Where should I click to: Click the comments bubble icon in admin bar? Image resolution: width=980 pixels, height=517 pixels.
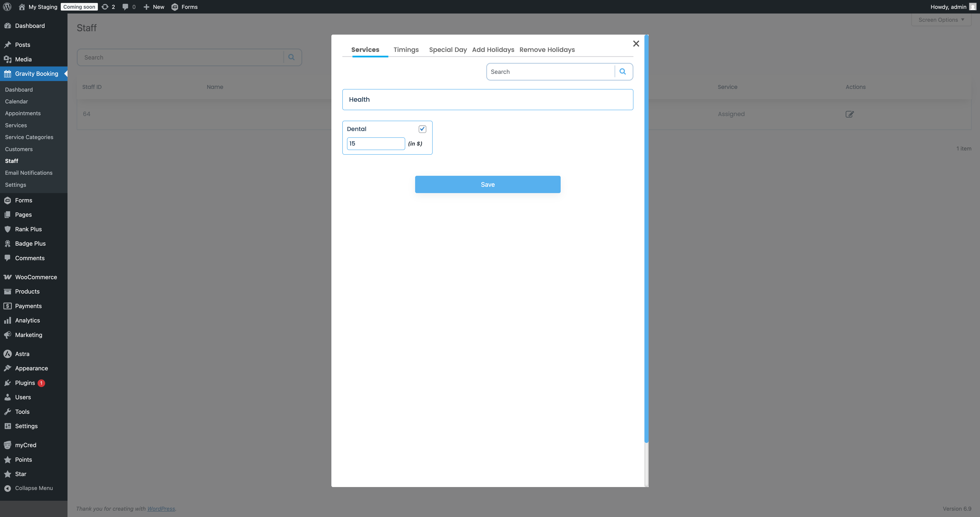(x=125, y=7)
